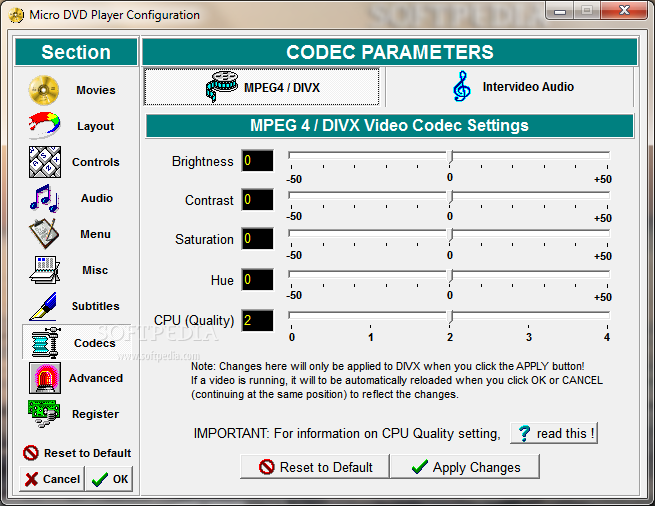Click the blue pen Subtitles icon
This screenshot has height=506, width=655.
pyautogui.click(x=43, y=306)
